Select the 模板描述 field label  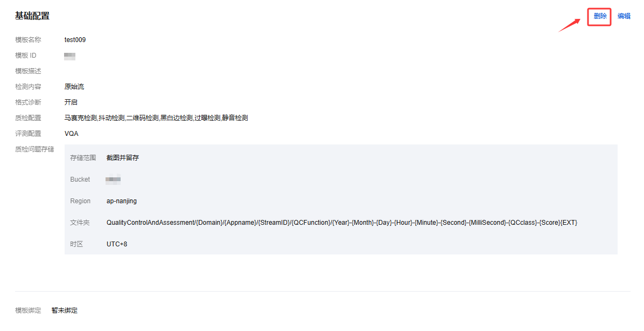pyautogui.click(x=29, y=71)
